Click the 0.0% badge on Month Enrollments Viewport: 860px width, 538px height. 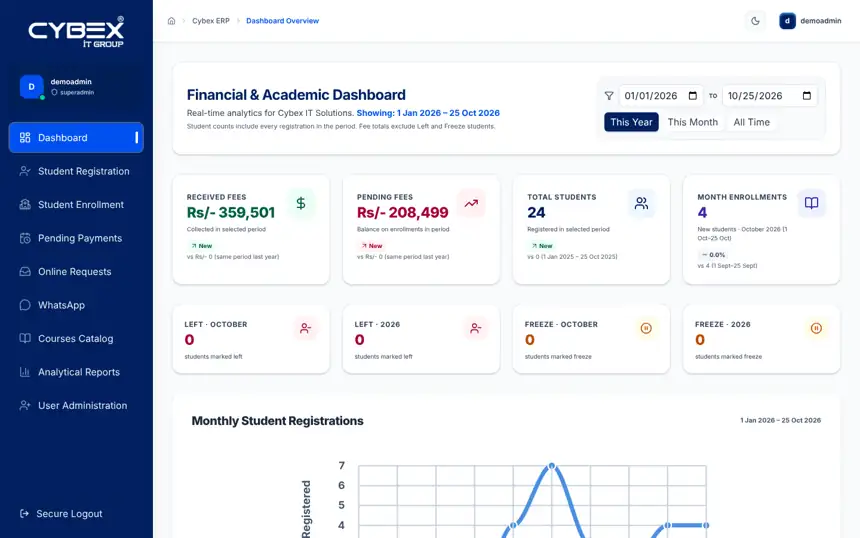[x=713, y=255]
